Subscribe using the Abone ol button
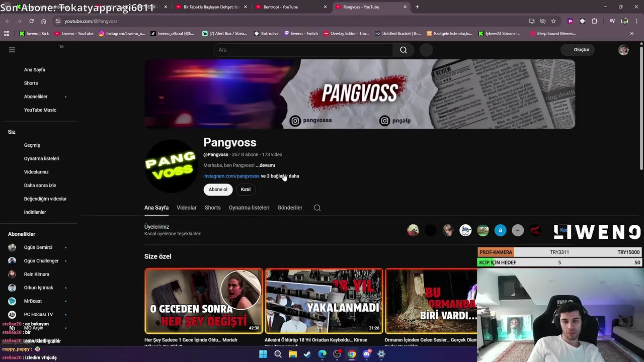 [x=218, y=190]
